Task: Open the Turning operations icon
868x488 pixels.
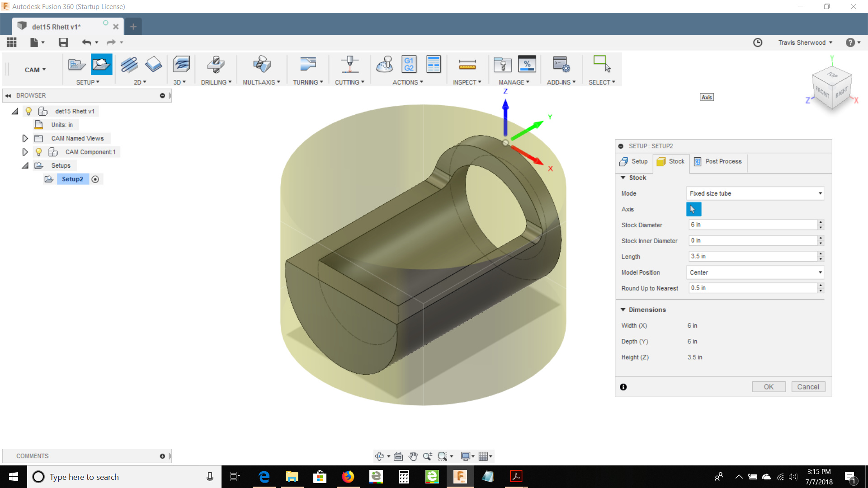Action: (x=307, y=65)
